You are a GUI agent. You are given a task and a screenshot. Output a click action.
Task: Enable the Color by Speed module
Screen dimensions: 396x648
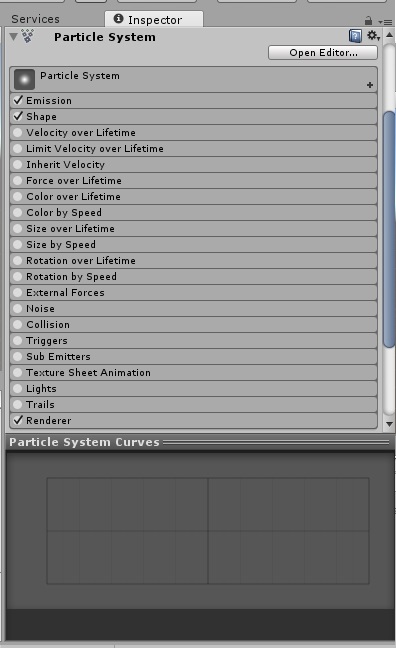pos(17,213)
